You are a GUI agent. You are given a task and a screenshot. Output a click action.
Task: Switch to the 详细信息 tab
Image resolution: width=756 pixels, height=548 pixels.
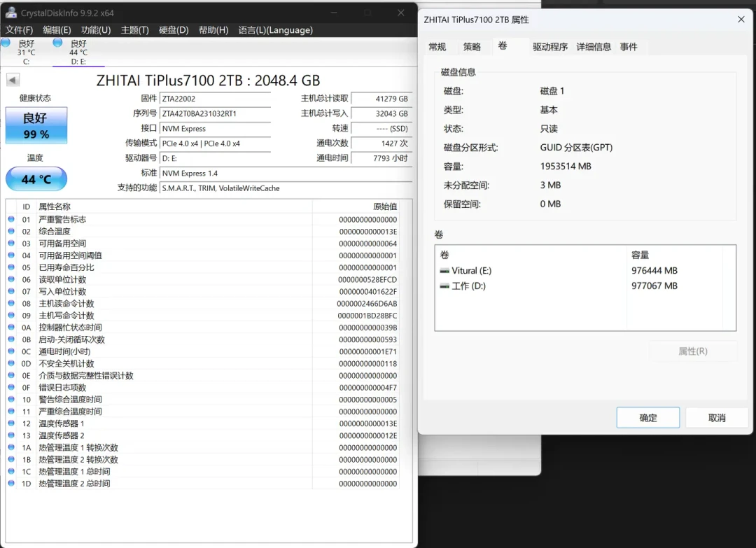[x=594, y=47]
